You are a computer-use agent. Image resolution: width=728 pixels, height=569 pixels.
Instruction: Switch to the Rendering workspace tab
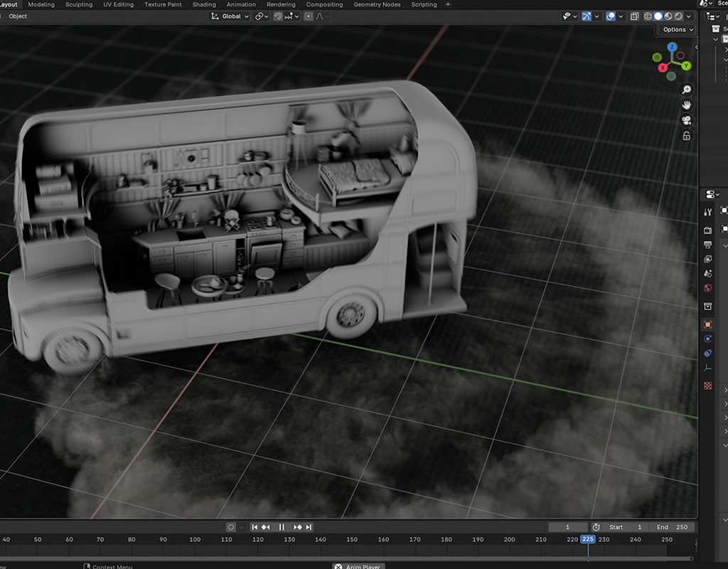click(281, 4)
